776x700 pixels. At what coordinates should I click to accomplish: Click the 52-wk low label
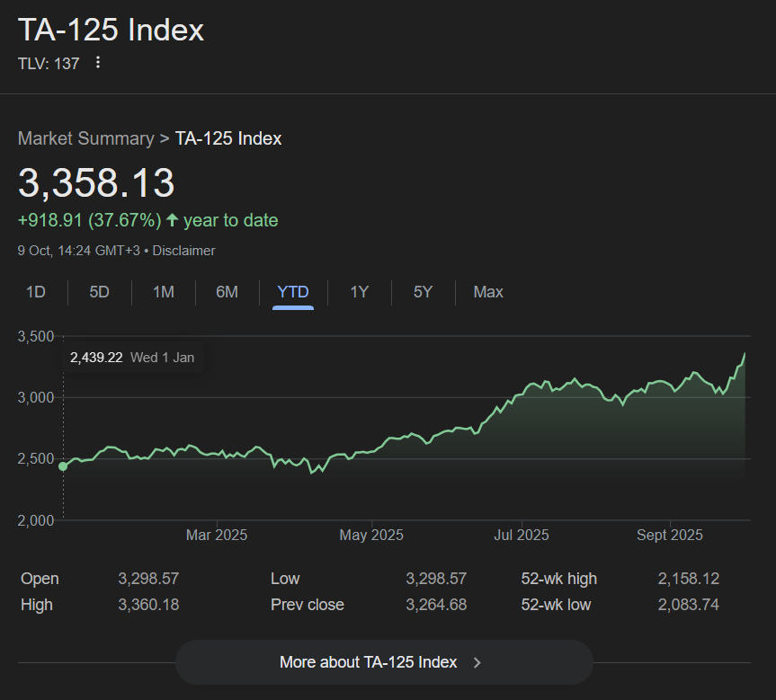coord(556,605)
